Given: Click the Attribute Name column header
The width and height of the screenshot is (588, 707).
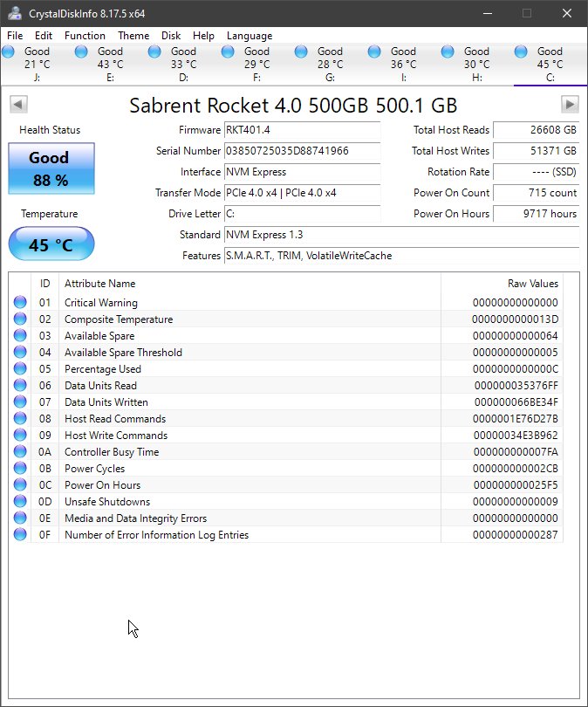Looking at the screenshot, I should (250, 284).
